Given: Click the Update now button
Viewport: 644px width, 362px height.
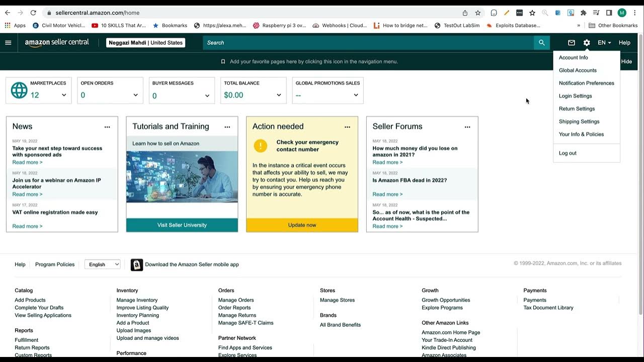Looking at the screenshot, I should click(302, 225).
